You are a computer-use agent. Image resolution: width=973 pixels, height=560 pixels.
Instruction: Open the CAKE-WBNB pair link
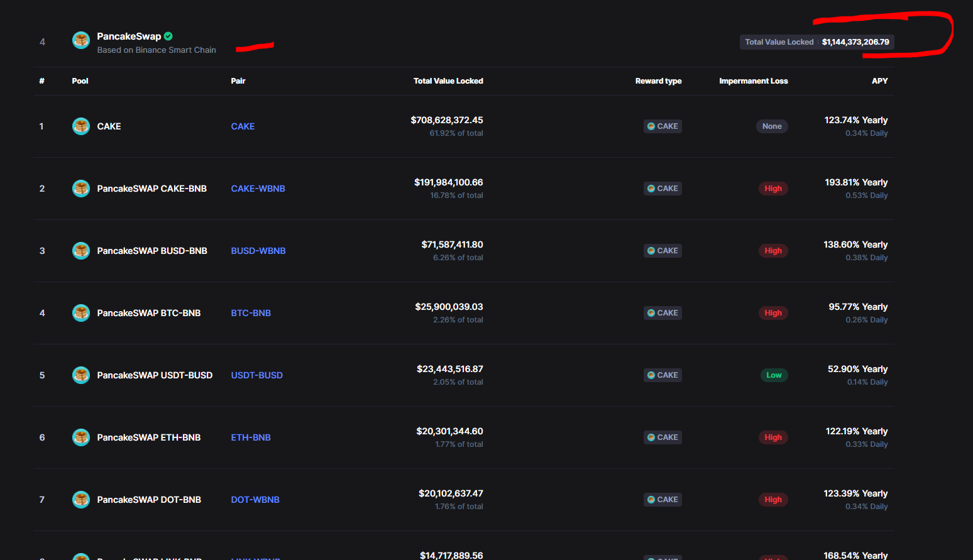pos(258,189)
